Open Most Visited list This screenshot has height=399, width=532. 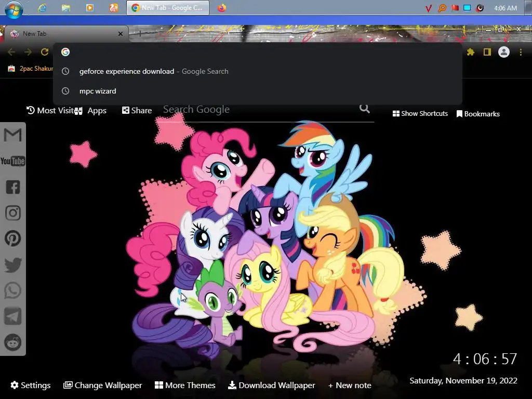coord(50,110)
